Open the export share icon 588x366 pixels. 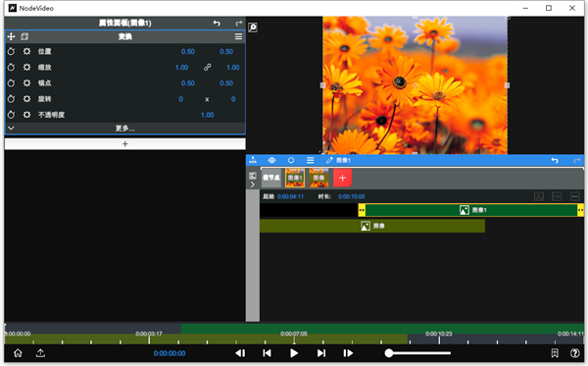pos(40,353)
